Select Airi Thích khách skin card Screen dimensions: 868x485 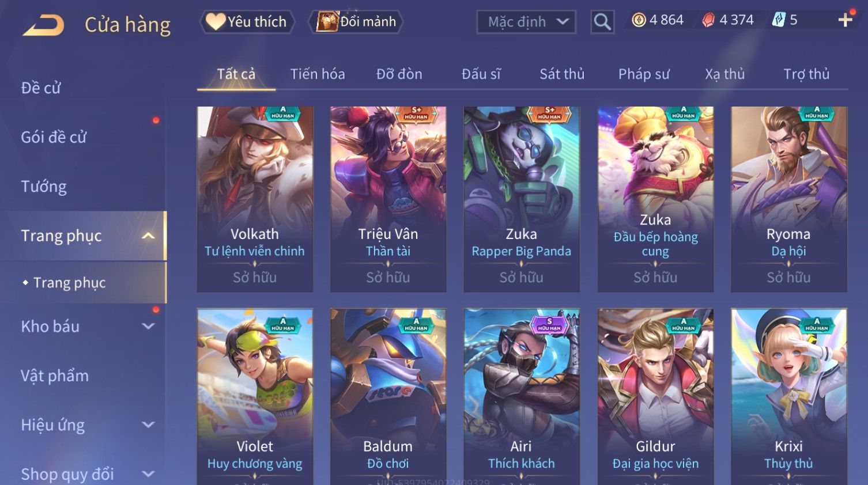coord(522,397)
